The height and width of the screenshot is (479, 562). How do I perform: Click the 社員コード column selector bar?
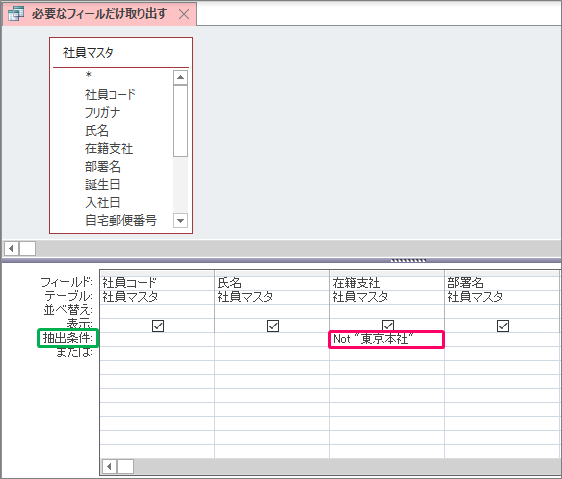tap(157, 274)
